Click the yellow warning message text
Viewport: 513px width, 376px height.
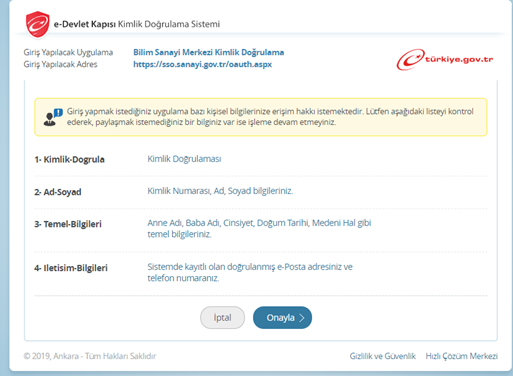[270, 117]
